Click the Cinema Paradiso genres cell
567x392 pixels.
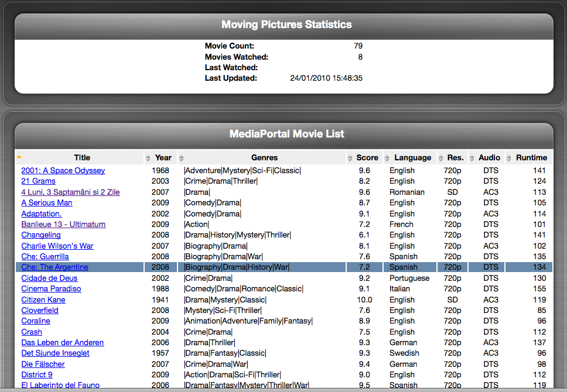[244, 289]
